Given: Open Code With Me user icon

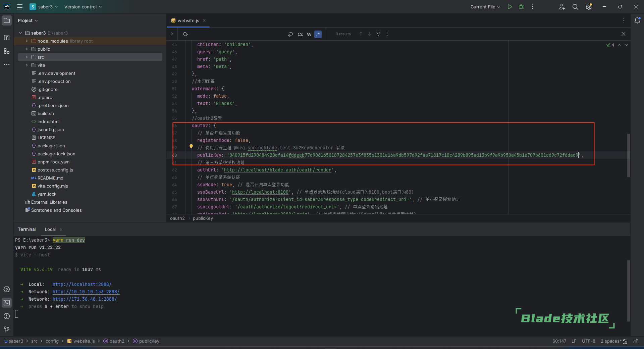Looking at the screenshot, I should click(562, 7).
